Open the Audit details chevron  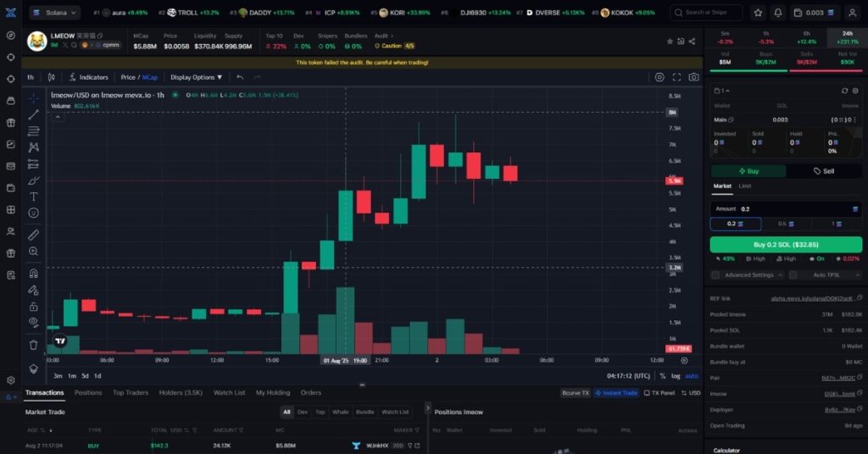[x=392, y=36]
